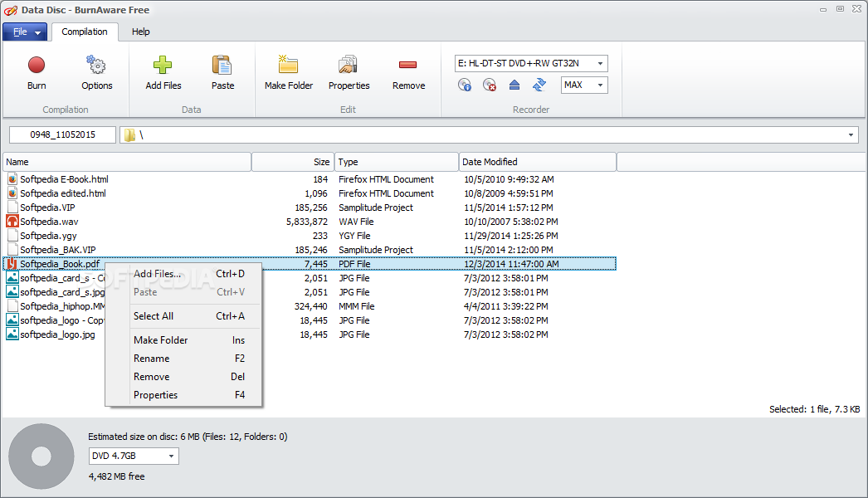Click the Firefox icon of Softpedia edited.html
The image size is (868, 498).
click(x=12, y=193)
